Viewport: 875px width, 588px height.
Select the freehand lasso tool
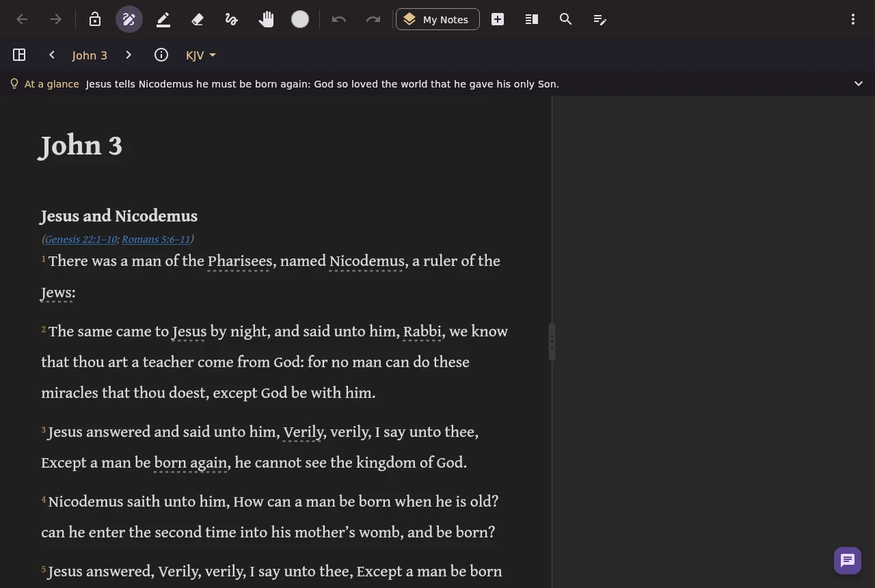point(232,19)
